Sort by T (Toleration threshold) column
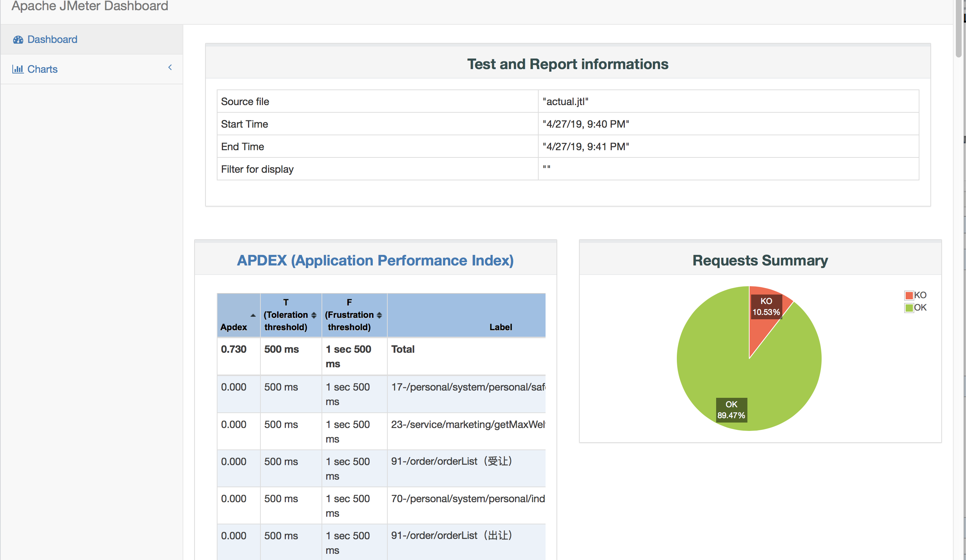Viewport: 966px width, 560px height. tap(314, 315)
